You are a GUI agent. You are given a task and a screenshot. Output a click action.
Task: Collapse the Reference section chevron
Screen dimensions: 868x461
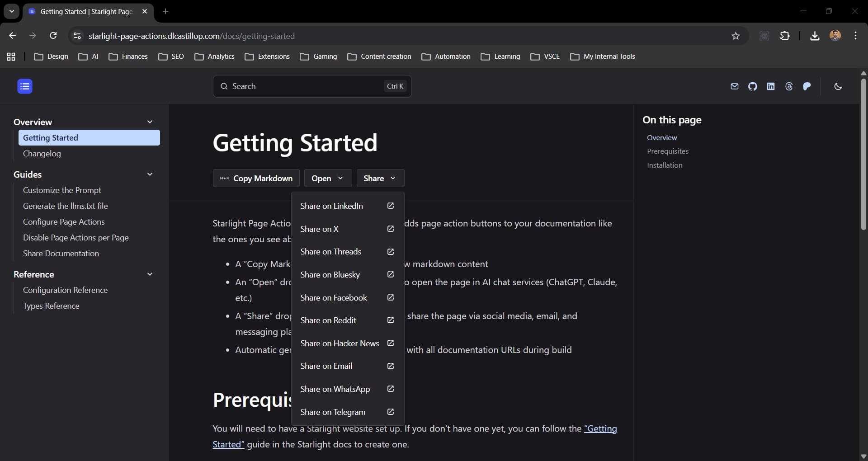150,274
